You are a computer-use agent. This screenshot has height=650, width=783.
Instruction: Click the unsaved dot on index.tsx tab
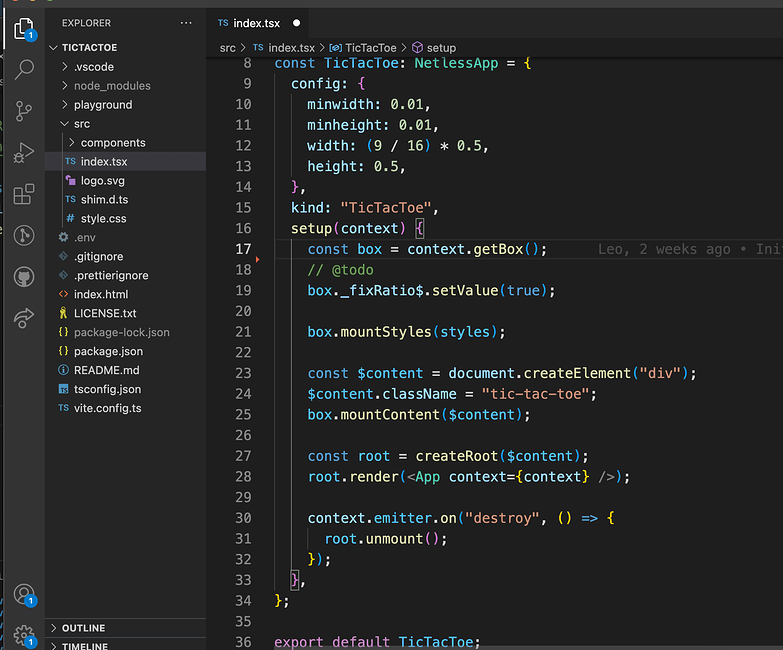pos(297,23)
